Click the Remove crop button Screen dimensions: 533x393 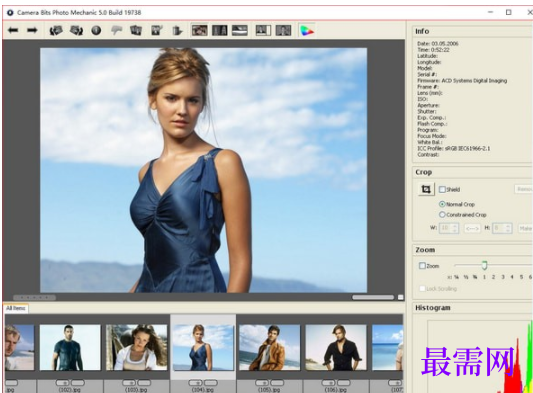pyautogui.click(x=523, y=189)
